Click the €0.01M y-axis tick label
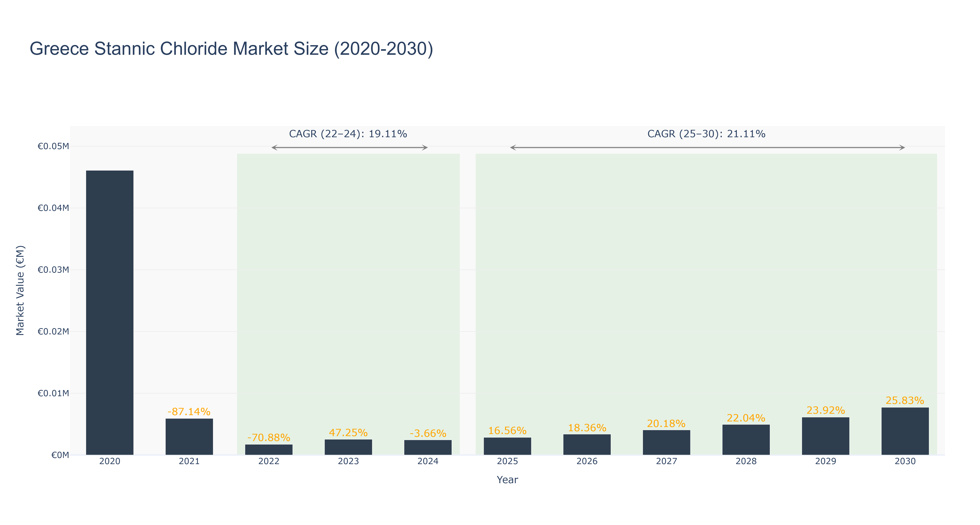 pos(53,393)
